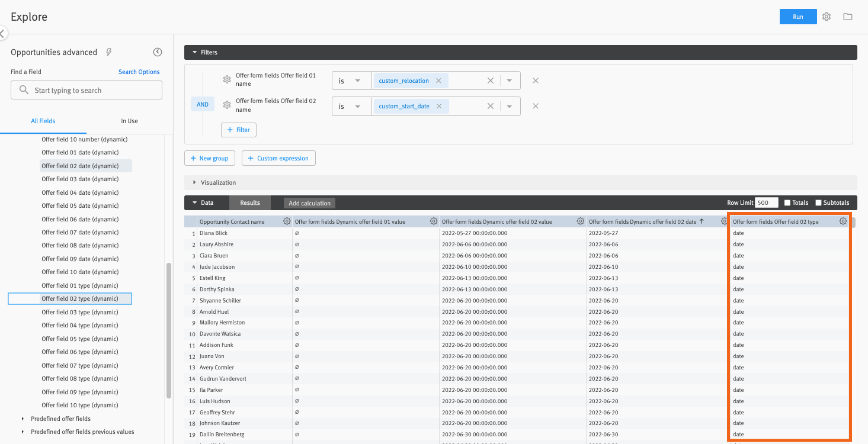
Task: Open the gear on the Dynamic offer field 01 value column
Action: [x=434, y=221]
